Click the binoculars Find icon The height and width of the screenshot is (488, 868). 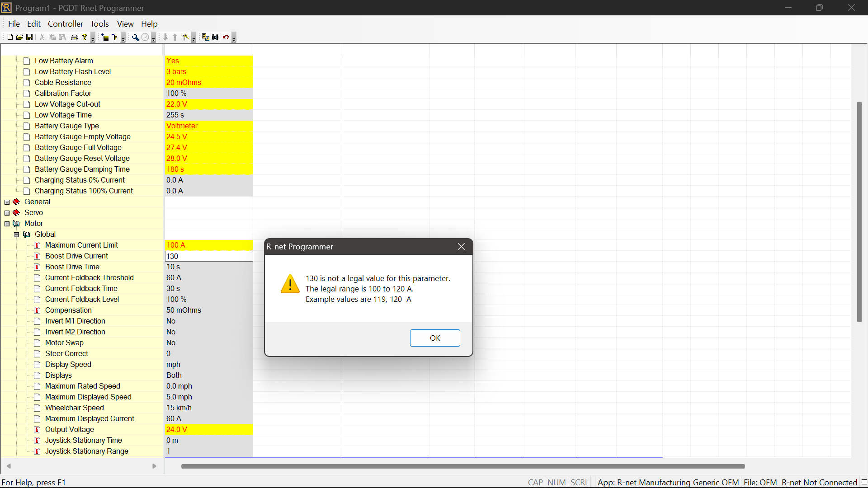[215, 37]
